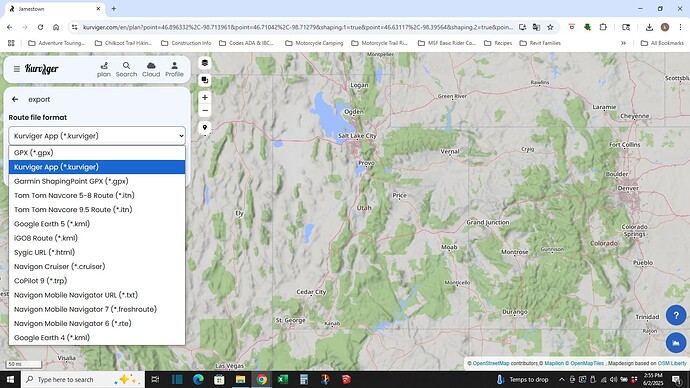Zoom in on the map with the plus button
Screen dimensions: 690x388
pos(205,97)
